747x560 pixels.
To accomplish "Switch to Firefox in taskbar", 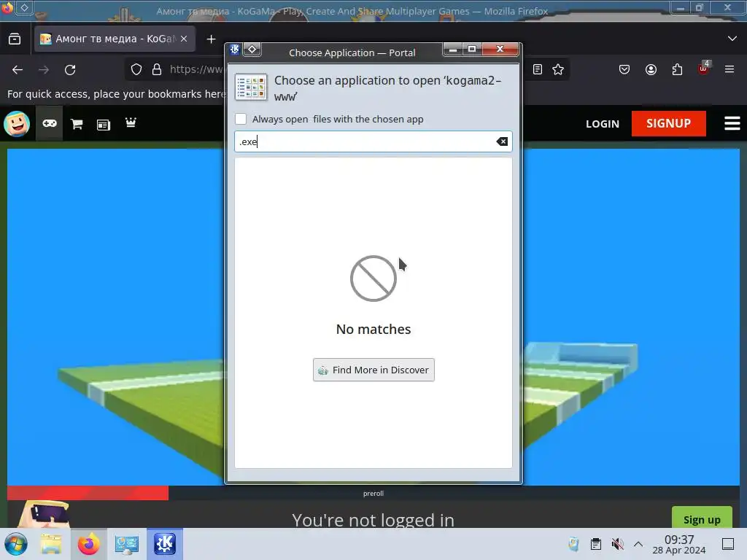I will [x=88, y=544].
